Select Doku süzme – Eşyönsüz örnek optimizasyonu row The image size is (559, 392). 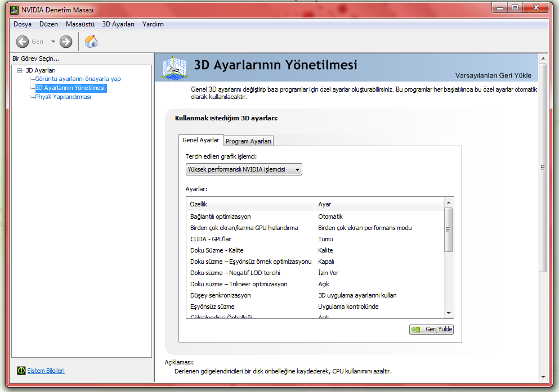point(315,262)
